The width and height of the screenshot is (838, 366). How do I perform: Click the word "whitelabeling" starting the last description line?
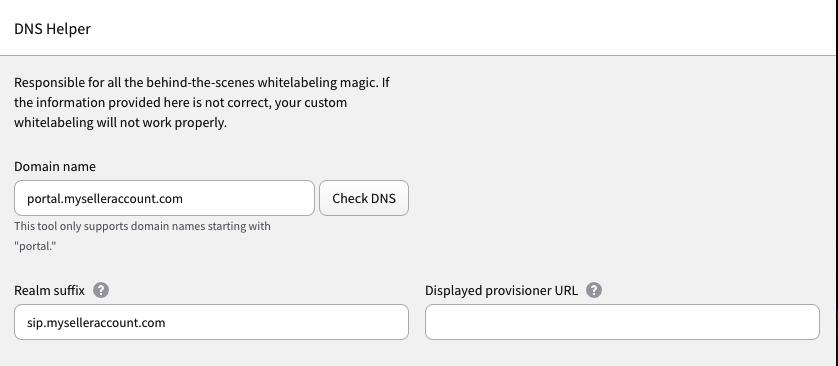(53, 122)
